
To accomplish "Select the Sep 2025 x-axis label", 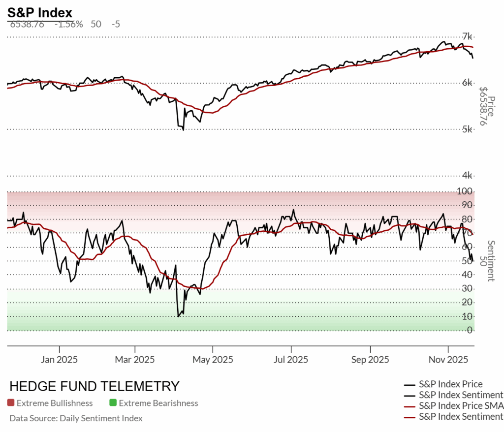I will [369, 360].
